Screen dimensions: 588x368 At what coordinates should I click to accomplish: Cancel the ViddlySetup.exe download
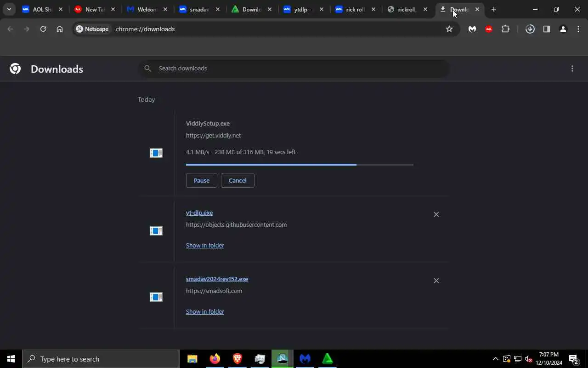click(237, 180)
